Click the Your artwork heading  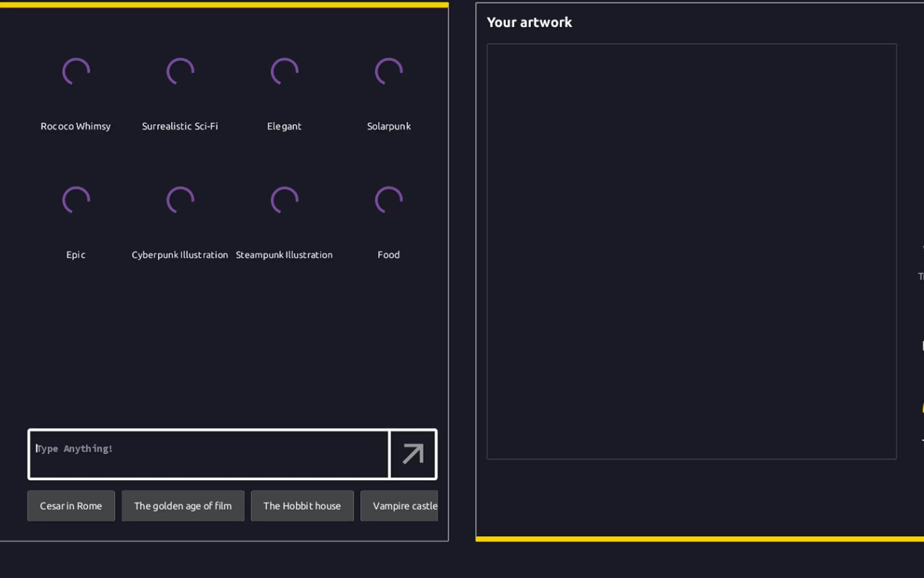(x=529, y=22)
